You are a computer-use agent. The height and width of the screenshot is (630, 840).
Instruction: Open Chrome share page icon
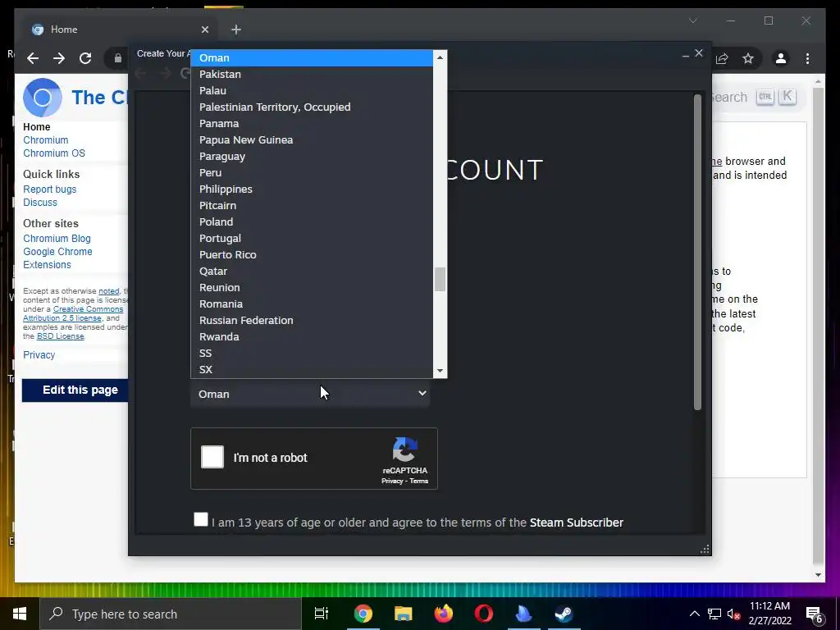(722, 58)
